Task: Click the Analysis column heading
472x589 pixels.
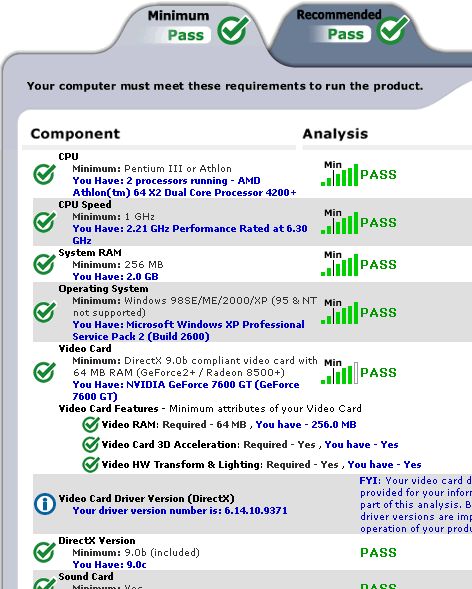Action: (x=335, y=134)
